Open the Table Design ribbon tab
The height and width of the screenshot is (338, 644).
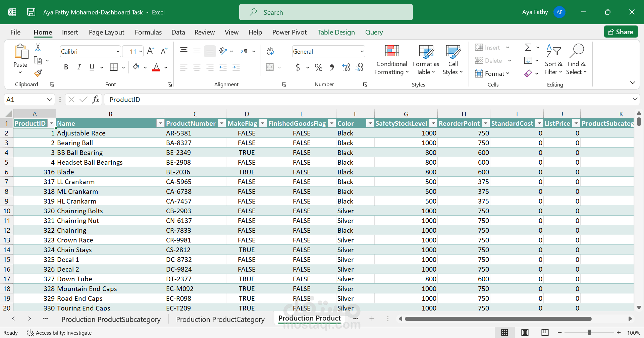pyautogui.click(x=336, y=32)
